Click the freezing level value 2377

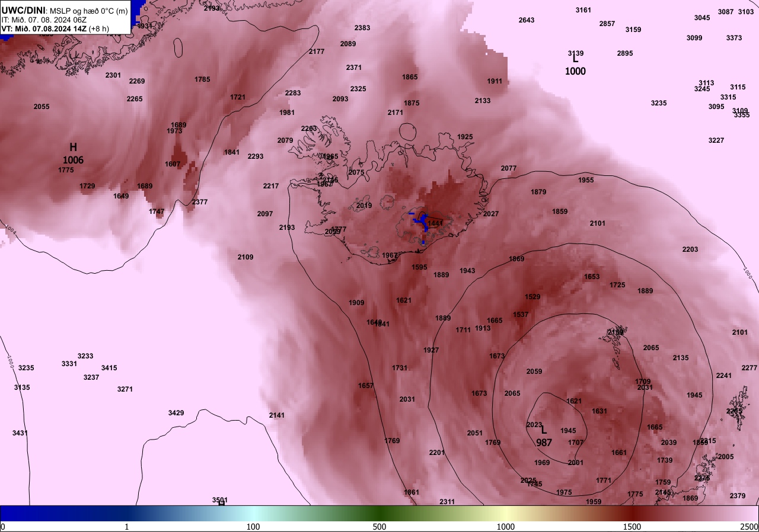point(200,202)
